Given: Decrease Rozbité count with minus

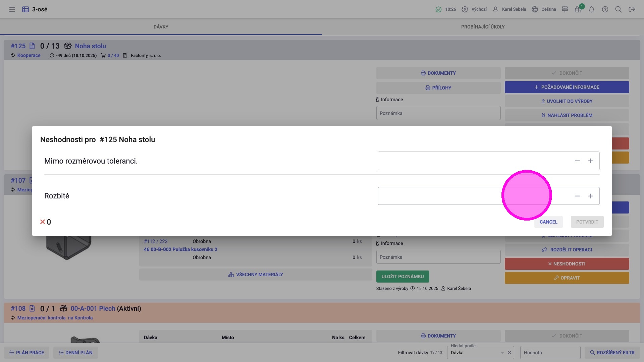Looking at the screenshot, I should coord(577,196).
